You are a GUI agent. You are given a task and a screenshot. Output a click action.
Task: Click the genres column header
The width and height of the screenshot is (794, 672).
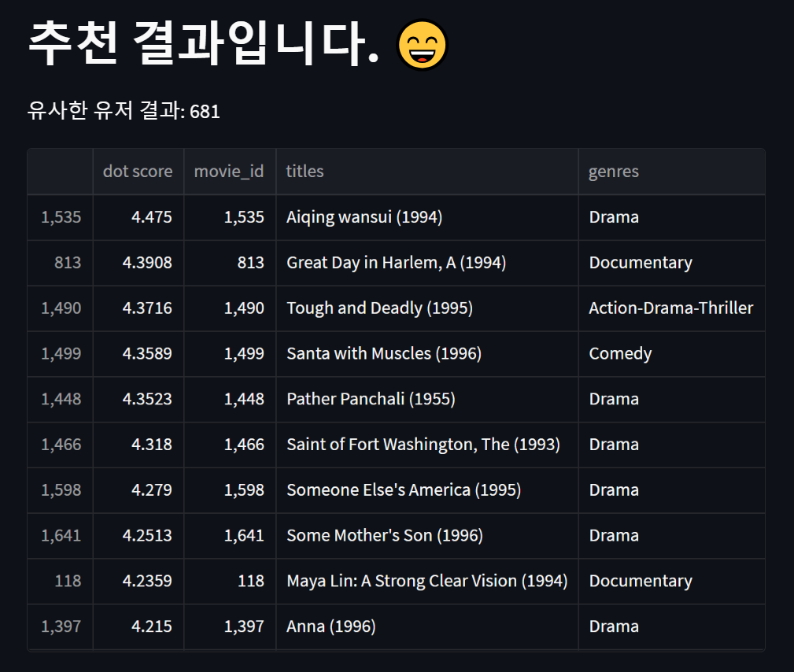pyautogui.click(x=672, y=172)
